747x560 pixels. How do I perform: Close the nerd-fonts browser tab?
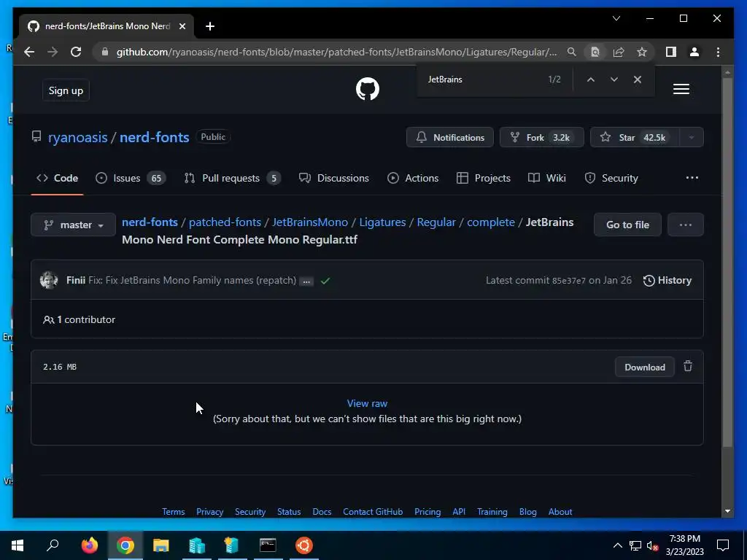[x=182, y=26]
